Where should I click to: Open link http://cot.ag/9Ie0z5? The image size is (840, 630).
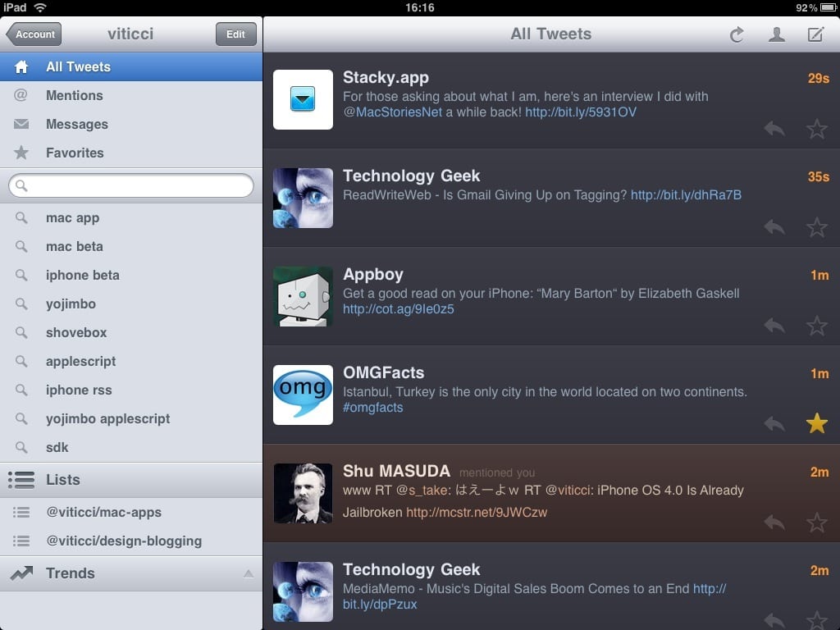399,309
